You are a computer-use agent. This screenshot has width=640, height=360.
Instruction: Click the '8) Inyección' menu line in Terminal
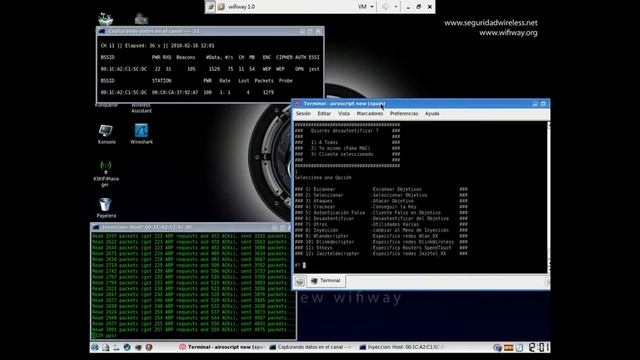[x=381, y=230]
